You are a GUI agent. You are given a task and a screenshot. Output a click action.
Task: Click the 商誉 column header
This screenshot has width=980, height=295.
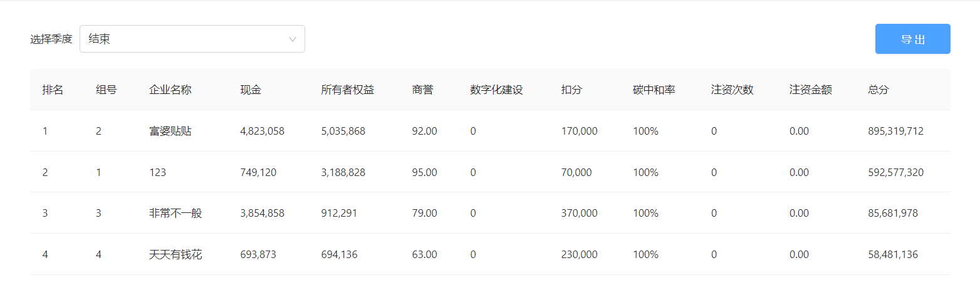[x=423, y=90]
